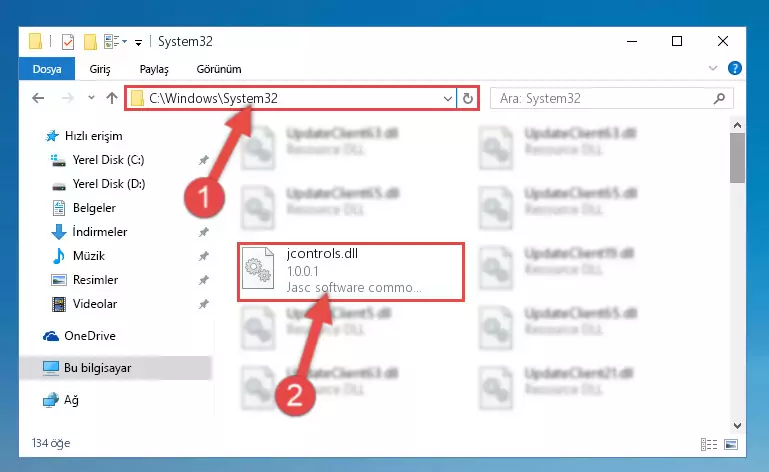Open the Dosya menu tab

pos(47,69)
